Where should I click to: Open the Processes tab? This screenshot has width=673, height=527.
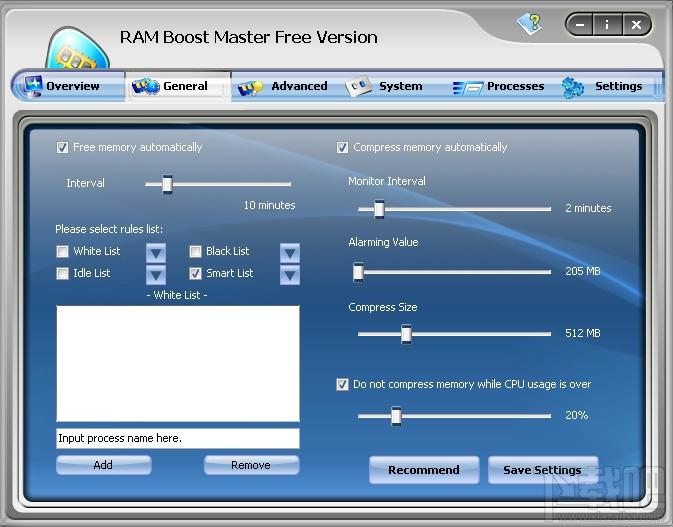point(499,86)
